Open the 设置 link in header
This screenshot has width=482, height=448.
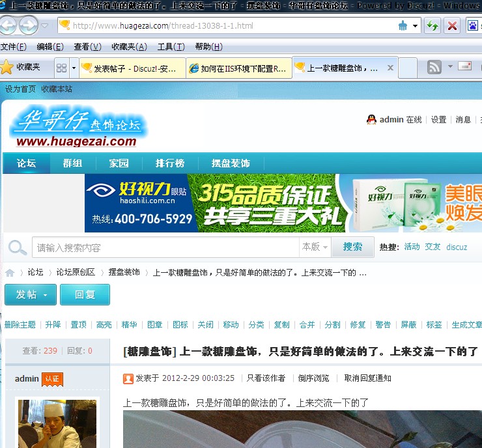coord(438,120)
